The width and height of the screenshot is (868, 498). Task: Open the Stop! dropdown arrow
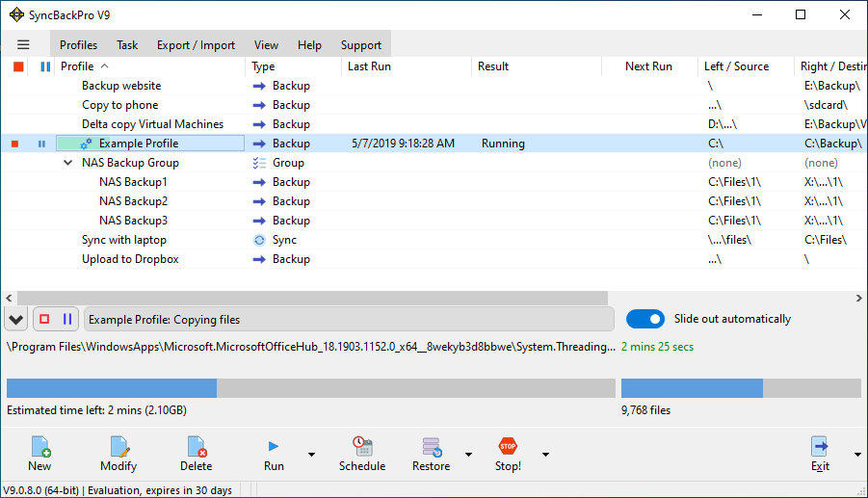546,455
